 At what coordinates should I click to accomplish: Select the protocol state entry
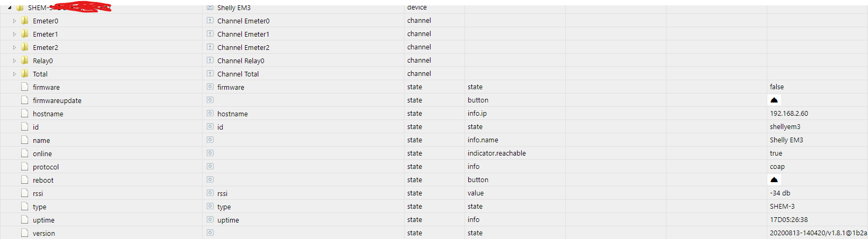pyautogui.click(x=46, y=167)
